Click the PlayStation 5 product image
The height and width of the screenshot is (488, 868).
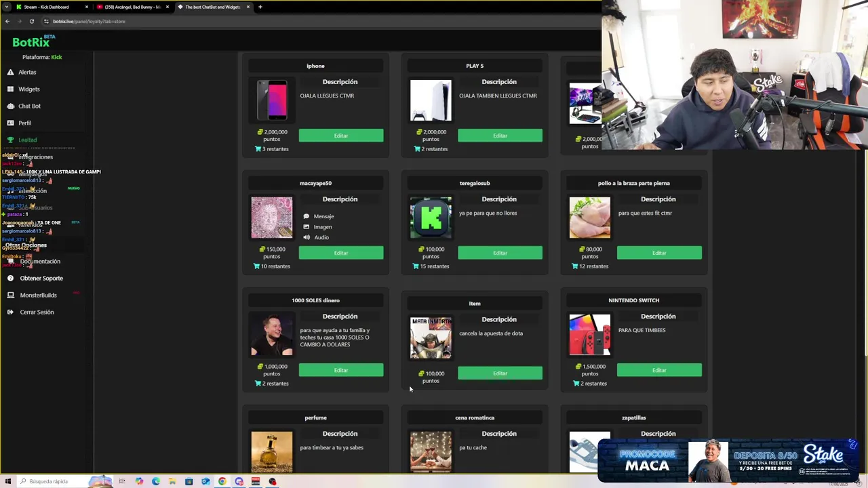431,100
